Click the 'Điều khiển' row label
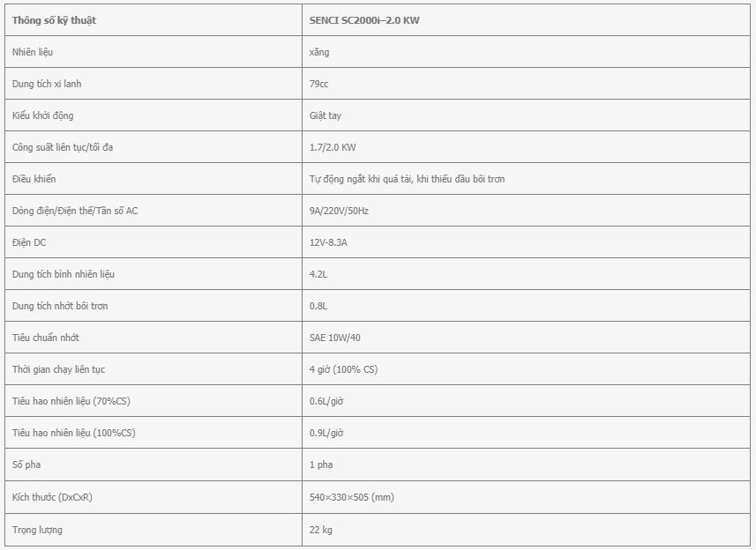The image size is (756, 550). tap(34, 179)
